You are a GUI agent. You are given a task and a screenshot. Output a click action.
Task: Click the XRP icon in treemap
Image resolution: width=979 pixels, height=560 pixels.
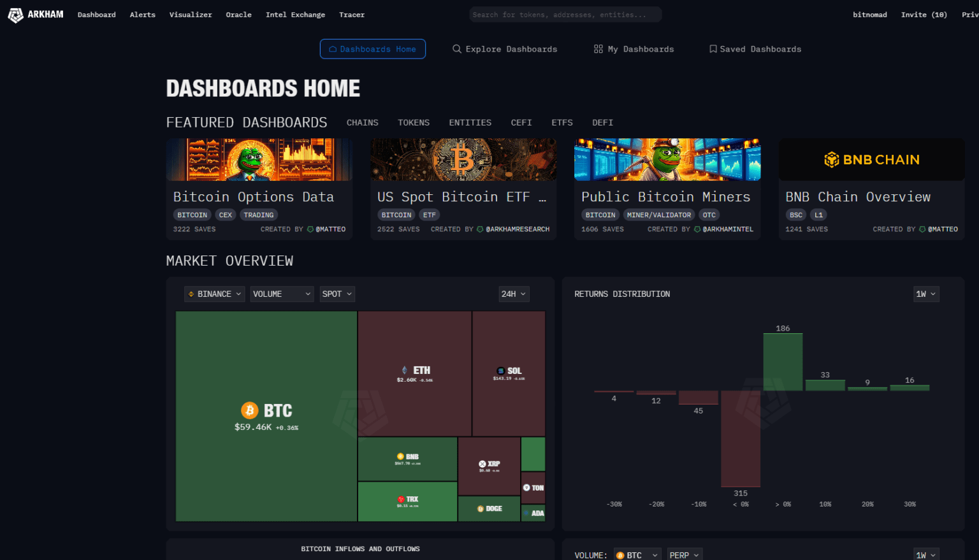click(482, 464)
